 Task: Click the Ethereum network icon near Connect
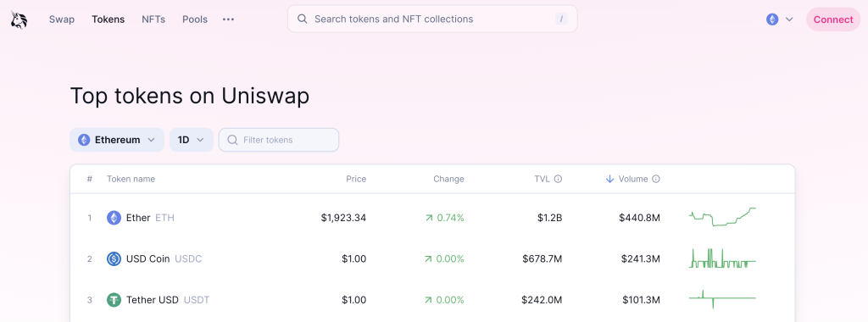click(772, 19)
